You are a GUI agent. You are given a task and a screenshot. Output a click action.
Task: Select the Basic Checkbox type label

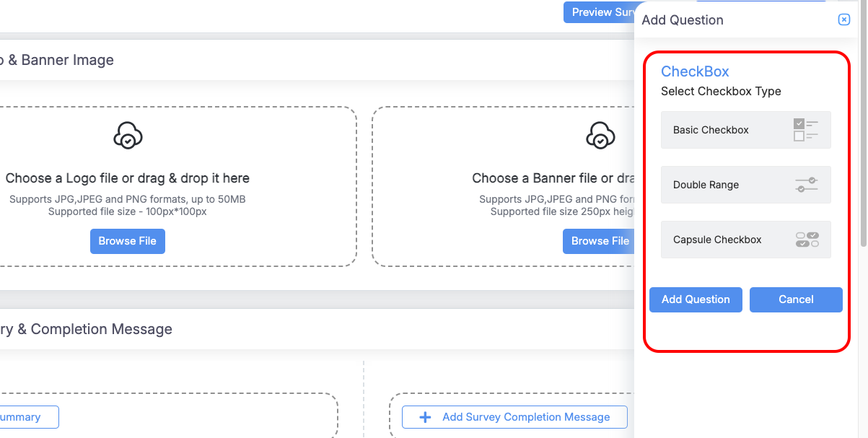[711, 130]
